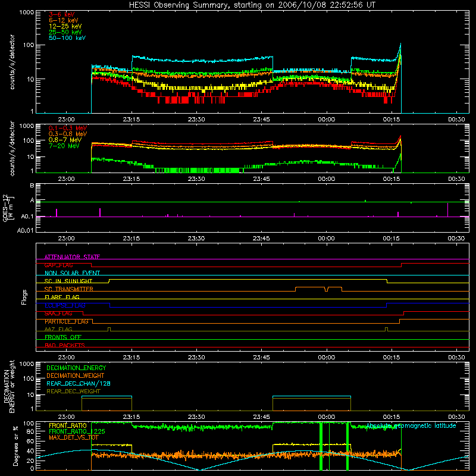Click the cyan "REAR_DEC_CHAN/128" legend label

79,383
